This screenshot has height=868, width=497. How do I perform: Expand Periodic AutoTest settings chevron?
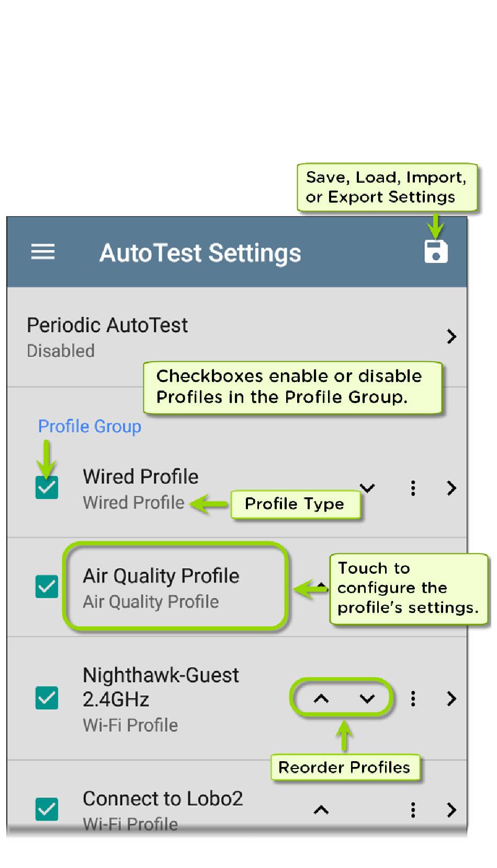pos(451,336)
